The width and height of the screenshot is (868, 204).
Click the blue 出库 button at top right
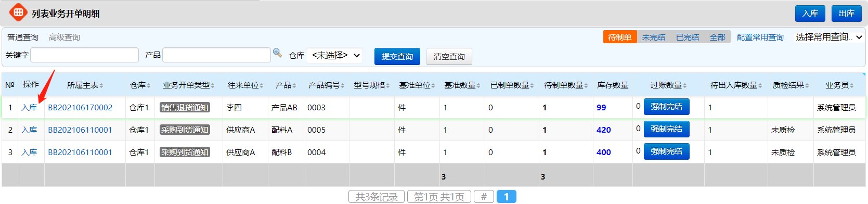pyautogui.click(x=846, y=14)
